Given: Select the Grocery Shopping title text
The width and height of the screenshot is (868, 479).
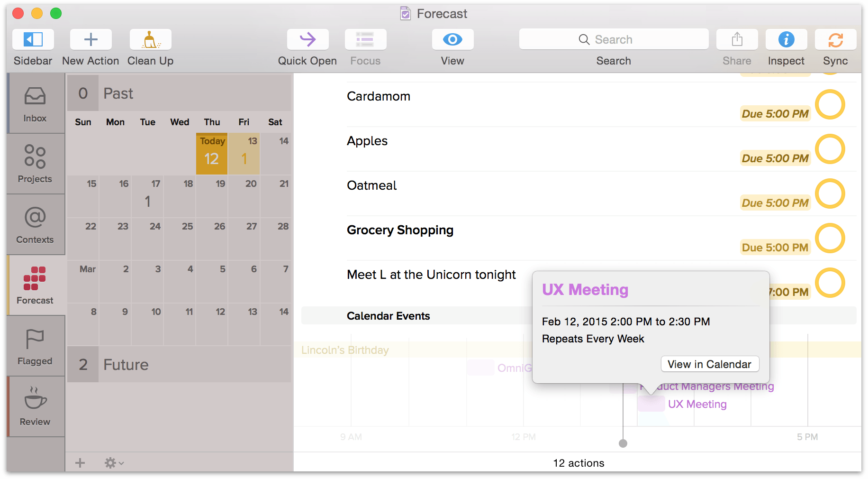Looking at the screenshot, I should click(400, 230).
